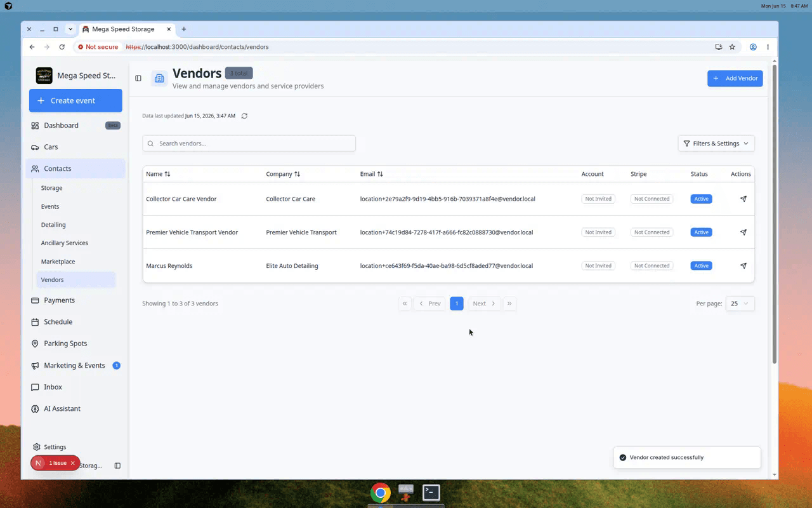Click Collector Car Care Vendor name cell
Image resolution: width=812 pixels, height=508 pixels.
[181, 199]
